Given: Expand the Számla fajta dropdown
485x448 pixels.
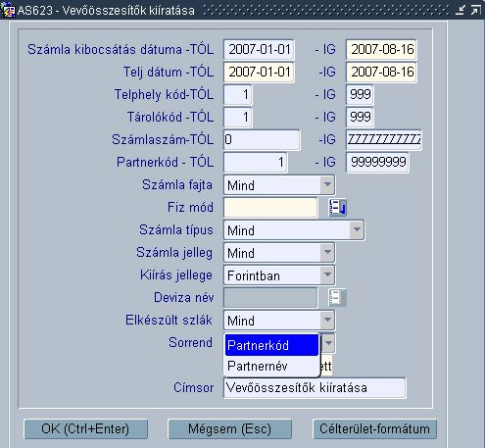Looking at the screenshot, I should pyautogui.click(x=327, y=185).
